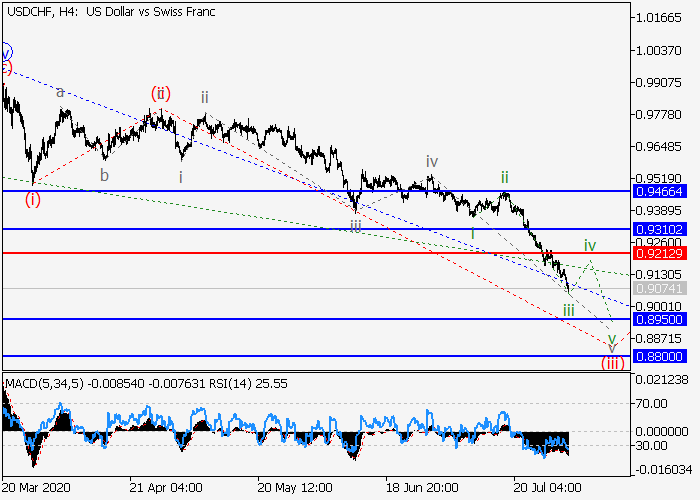Select the red (i) wave label
The width and height of the screenshot is (700, 500).
[x=33, y=198]
